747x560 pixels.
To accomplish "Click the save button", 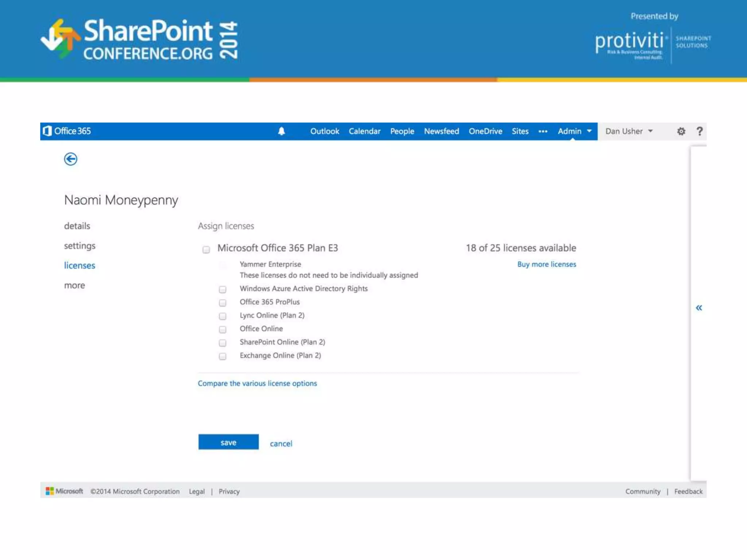I will pos(228,442).
